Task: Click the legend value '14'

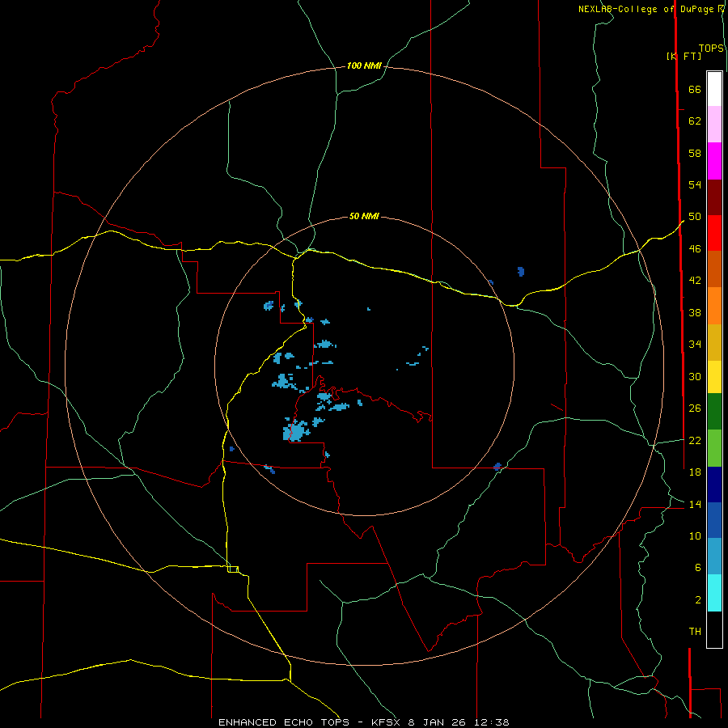Action: 695,504
